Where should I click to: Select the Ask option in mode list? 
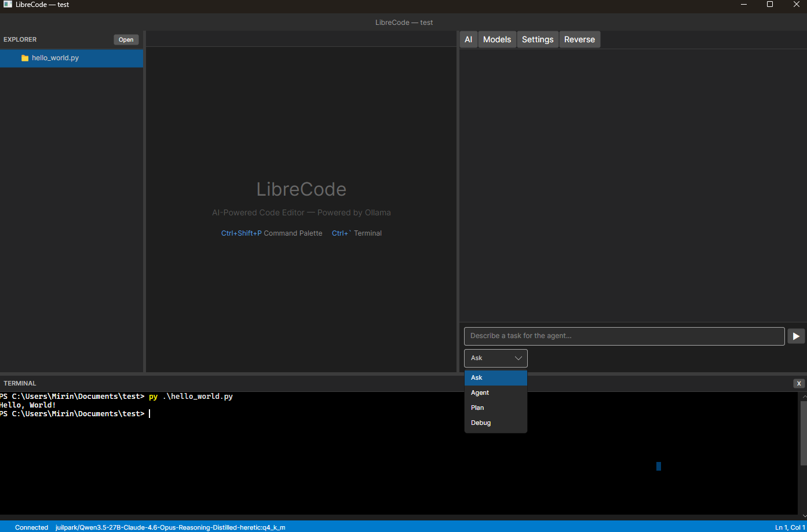click(496, 377)
